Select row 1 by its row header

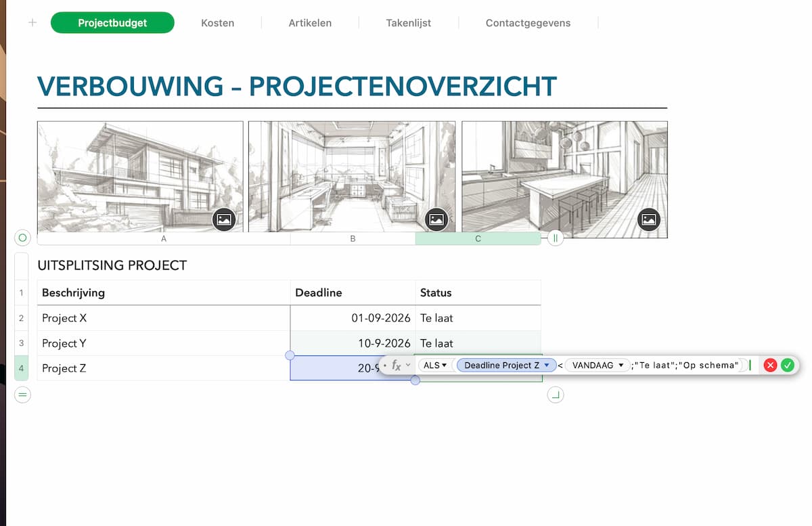point(22,292)
